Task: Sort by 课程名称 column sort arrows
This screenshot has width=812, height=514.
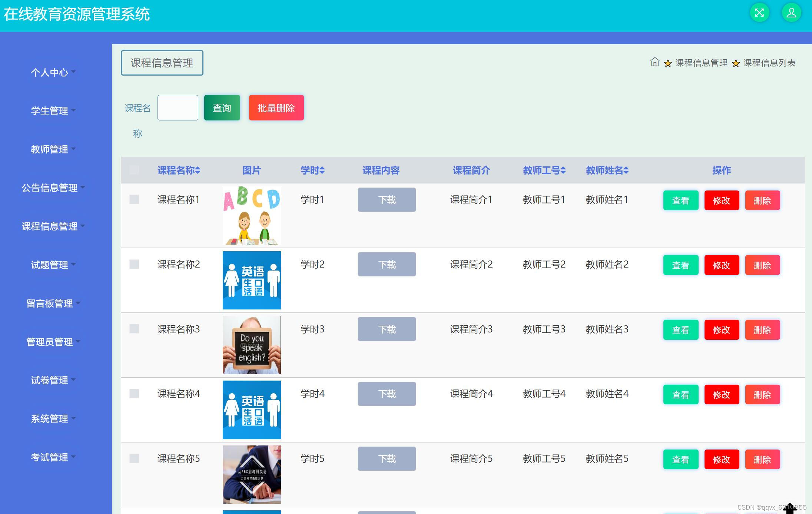Action: (198, 170)
